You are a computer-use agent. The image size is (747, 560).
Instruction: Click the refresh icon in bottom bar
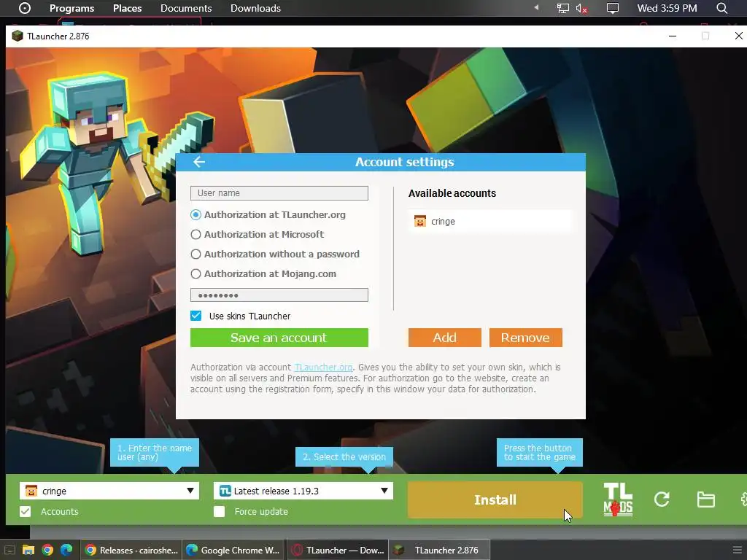(x=662, y=499)
